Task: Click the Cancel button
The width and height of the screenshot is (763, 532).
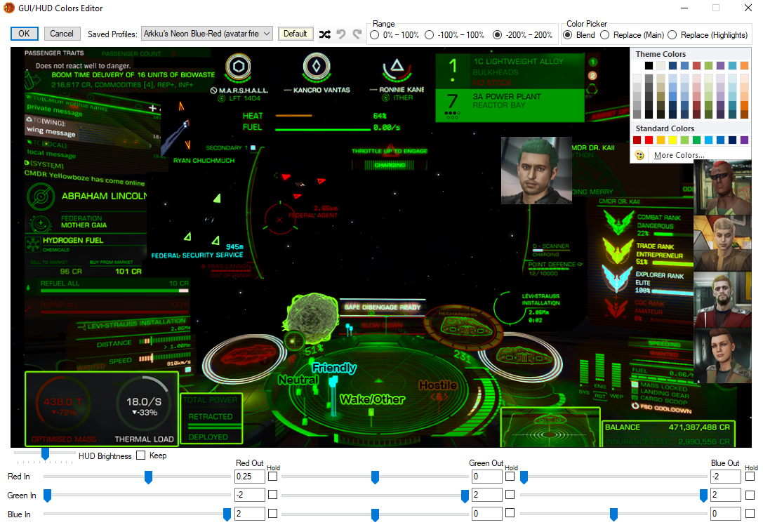Action: (62, 34)
